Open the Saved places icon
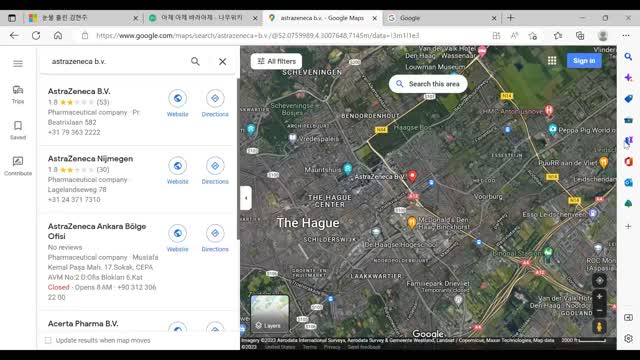This screenshot has height=360, width=640. tap(18, 130)
